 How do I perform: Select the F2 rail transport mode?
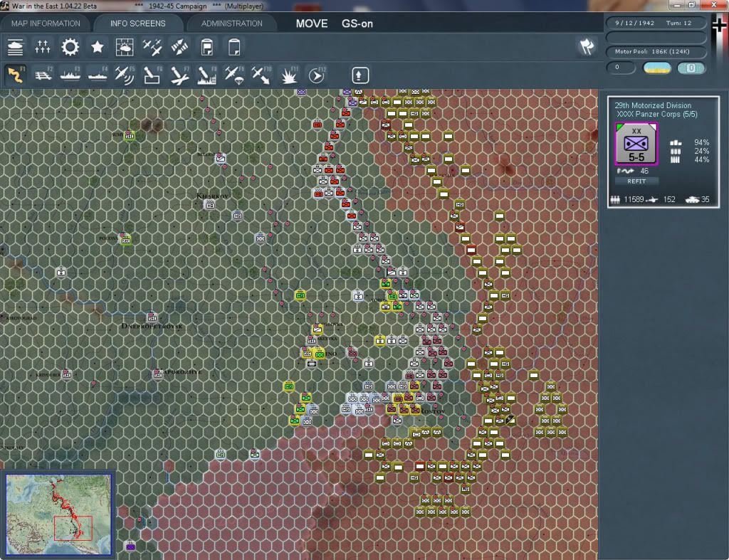click(x=43, y=75)
